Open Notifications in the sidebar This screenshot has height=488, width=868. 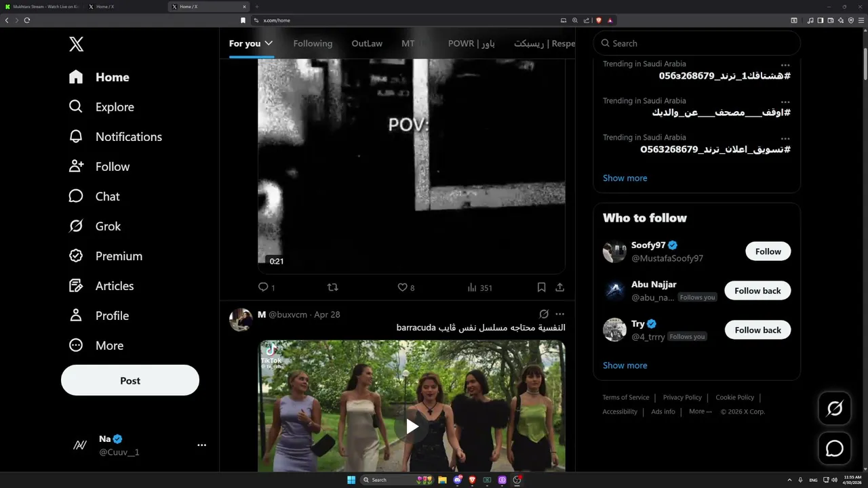(115, 137)
